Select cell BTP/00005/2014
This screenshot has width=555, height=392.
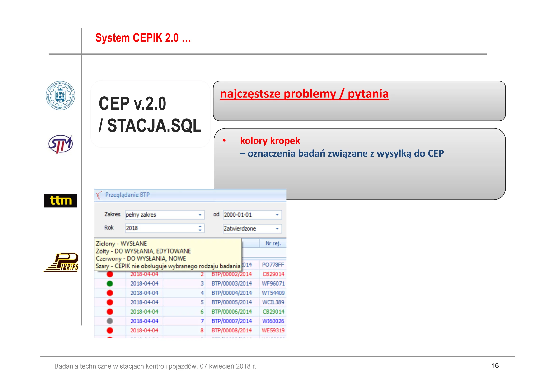click(232, 303)
